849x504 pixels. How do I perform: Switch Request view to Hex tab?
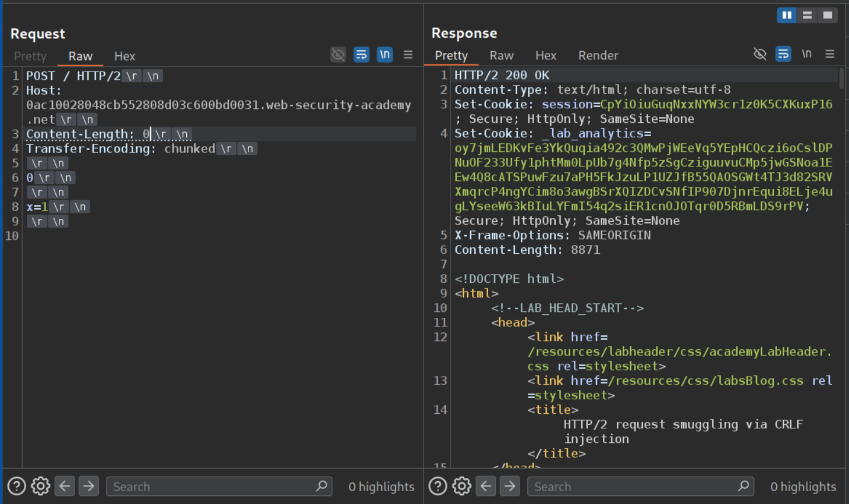tap(125, 56)
